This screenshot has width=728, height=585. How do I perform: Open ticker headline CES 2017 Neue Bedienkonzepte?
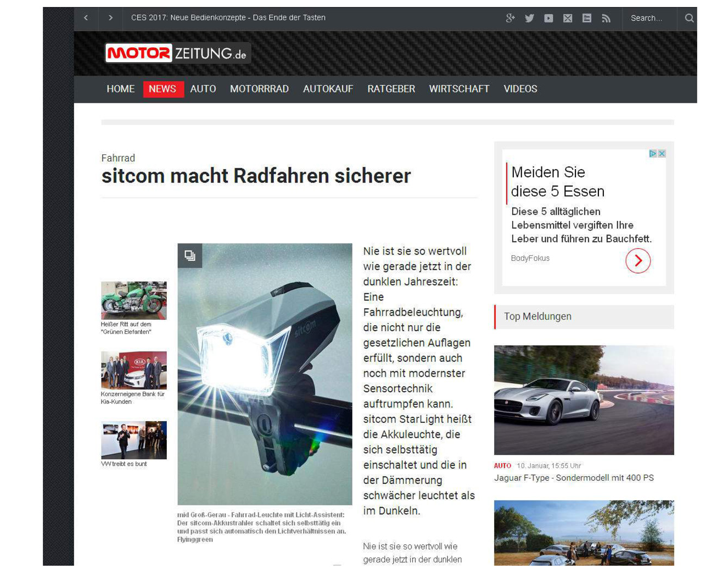pos(228,18)
